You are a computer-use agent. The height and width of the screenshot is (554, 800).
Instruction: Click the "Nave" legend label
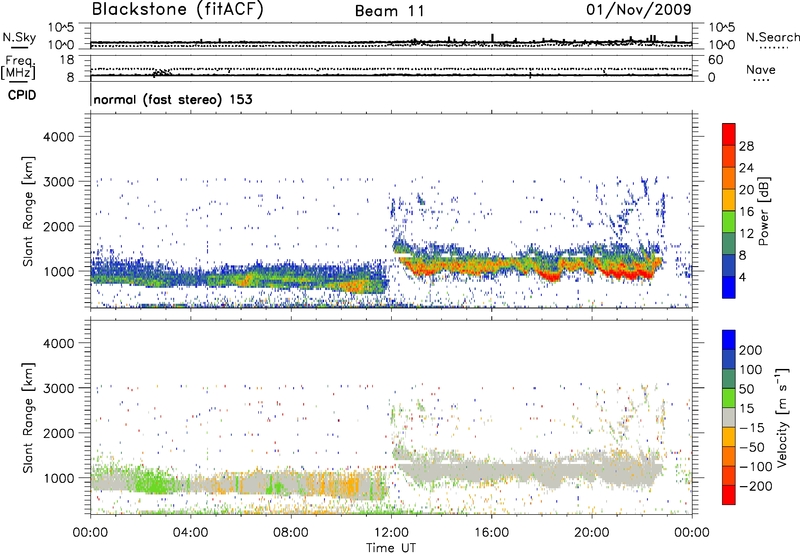[761, 69]
